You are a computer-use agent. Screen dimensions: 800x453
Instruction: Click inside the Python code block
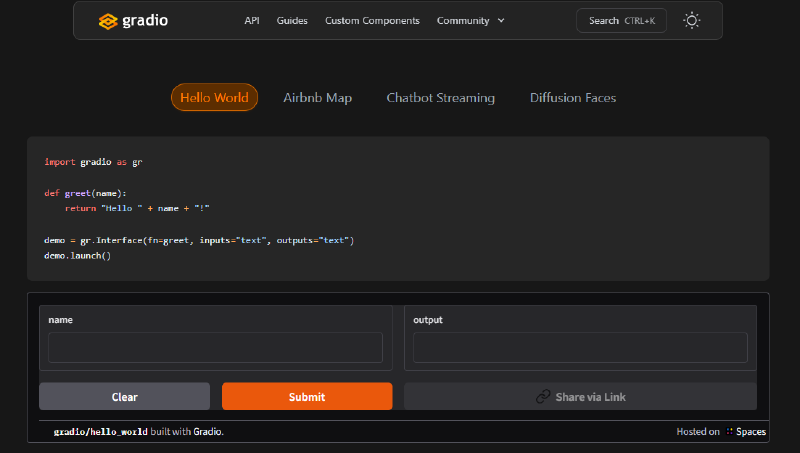click(398, 208)
